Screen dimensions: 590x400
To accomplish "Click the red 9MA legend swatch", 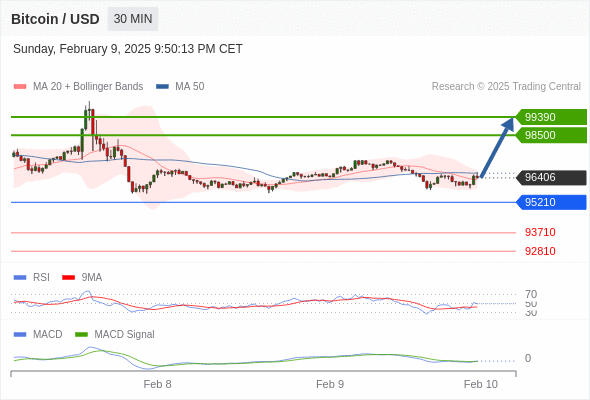I will point(68,278).
